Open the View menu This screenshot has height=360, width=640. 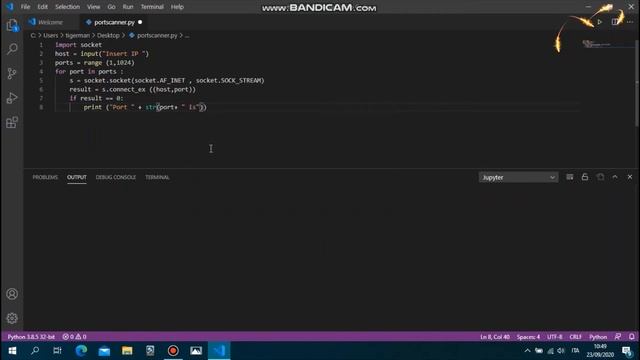tap(93, 7)
